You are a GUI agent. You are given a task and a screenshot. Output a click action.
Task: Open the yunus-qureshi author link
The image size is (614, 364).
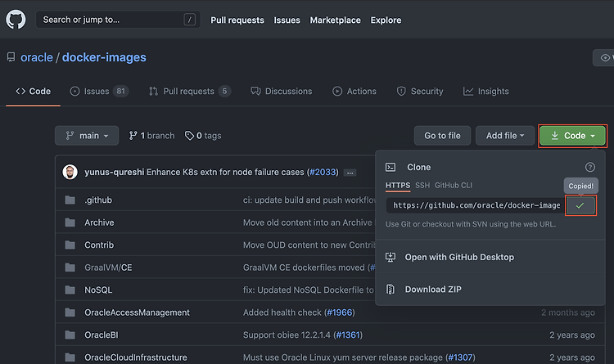[x=115, y=172]
